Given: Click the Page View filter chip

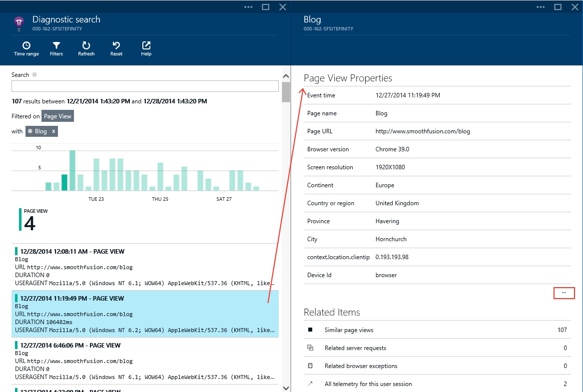Looking at the screenshot, I should (x=57, y=116).
